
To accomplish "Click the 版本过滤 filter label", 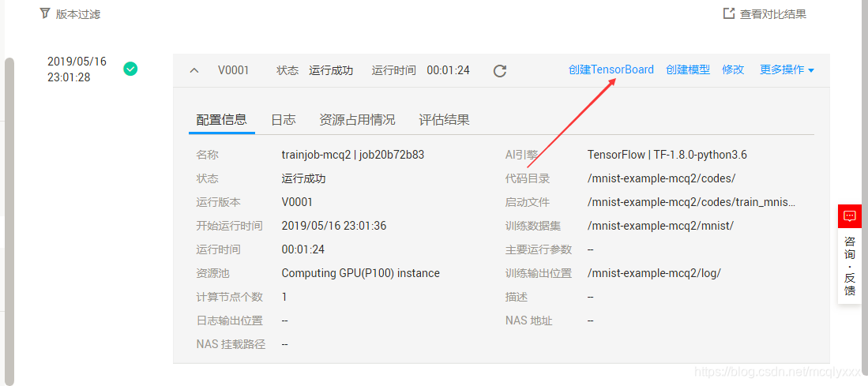I will point(78,14).
